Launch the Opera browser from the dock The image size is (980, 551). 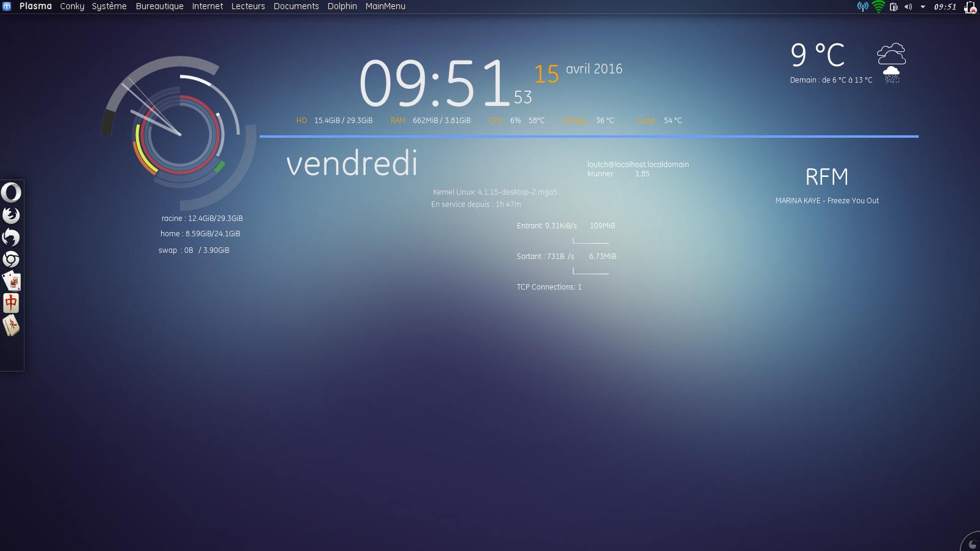[x=11, y=192]
